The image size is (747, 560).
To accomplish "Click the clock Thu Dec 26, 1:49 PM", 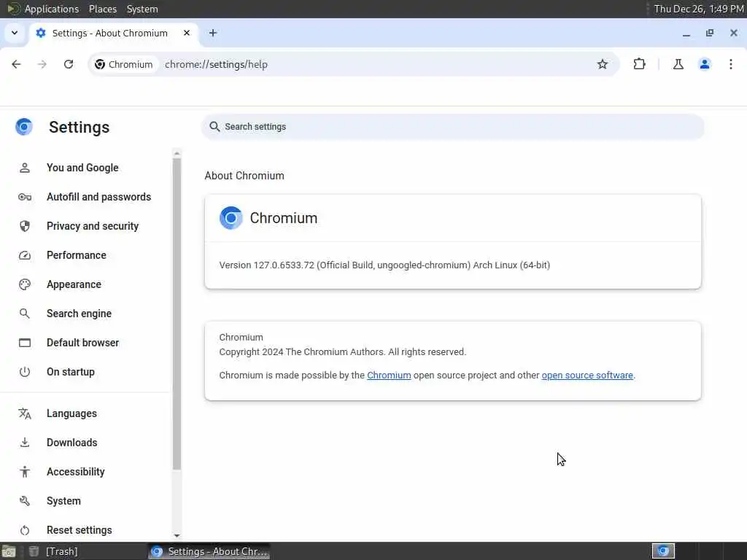I will [699, 9].
